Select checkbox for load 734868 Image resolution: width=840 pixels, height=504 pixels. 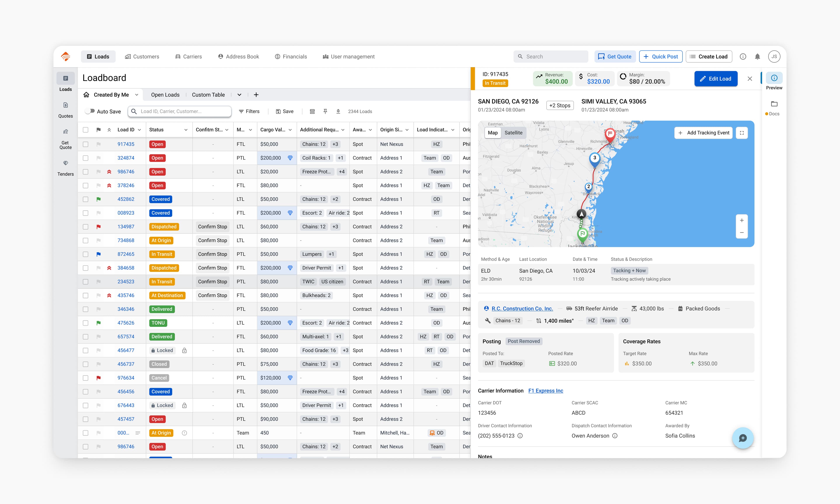click(x=86, y=240)
